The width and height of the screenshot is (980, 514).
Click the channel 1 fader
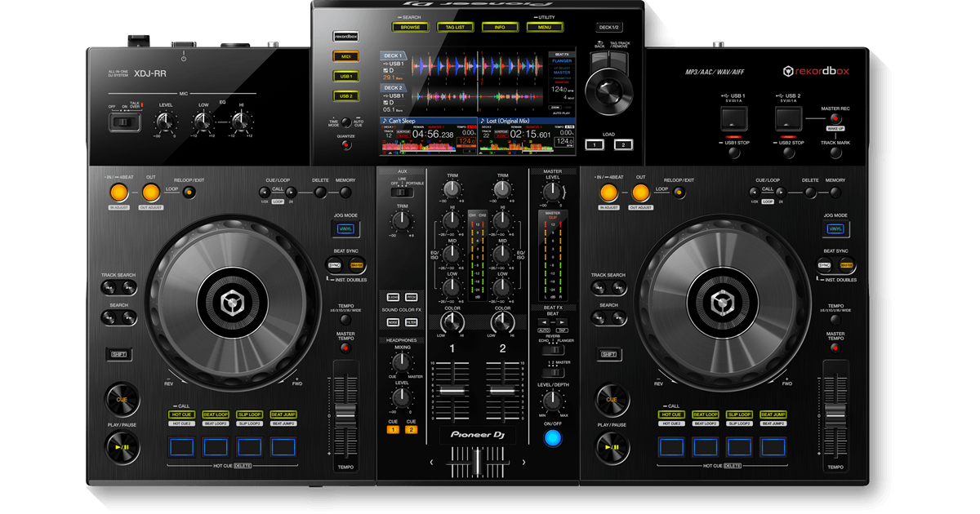pos(451,391)
